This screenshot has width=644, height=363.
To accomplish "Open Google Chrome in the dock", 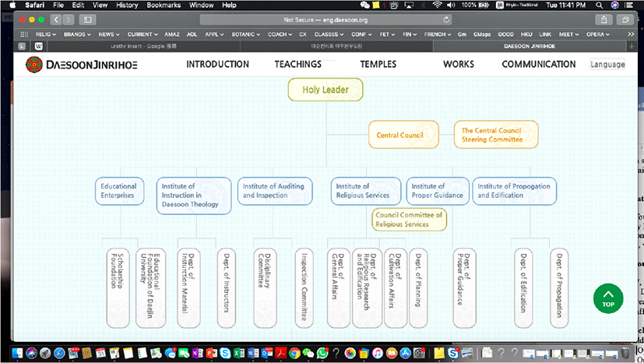I will tap(294, 353).
